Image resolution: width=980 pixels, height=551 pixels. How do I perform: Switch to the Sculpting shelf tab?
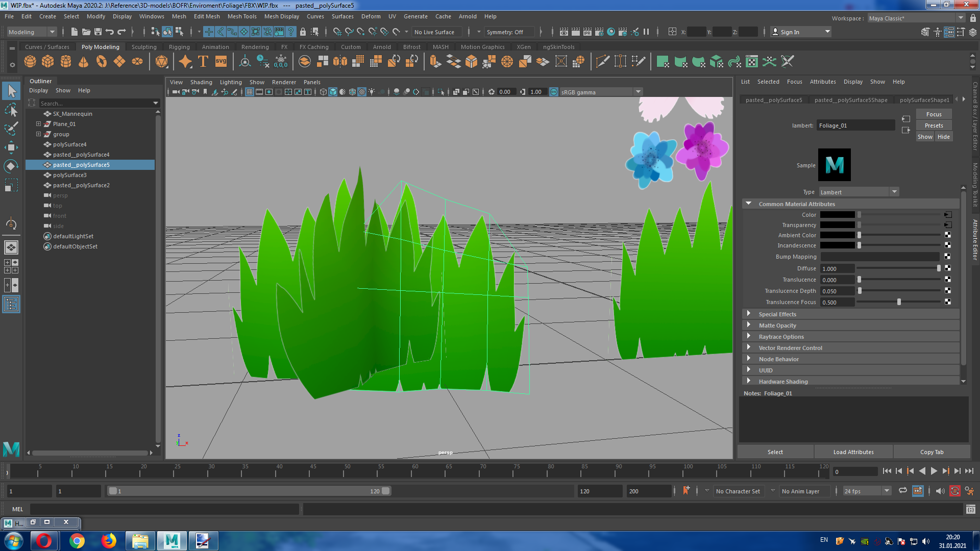[x=143, y=47]
